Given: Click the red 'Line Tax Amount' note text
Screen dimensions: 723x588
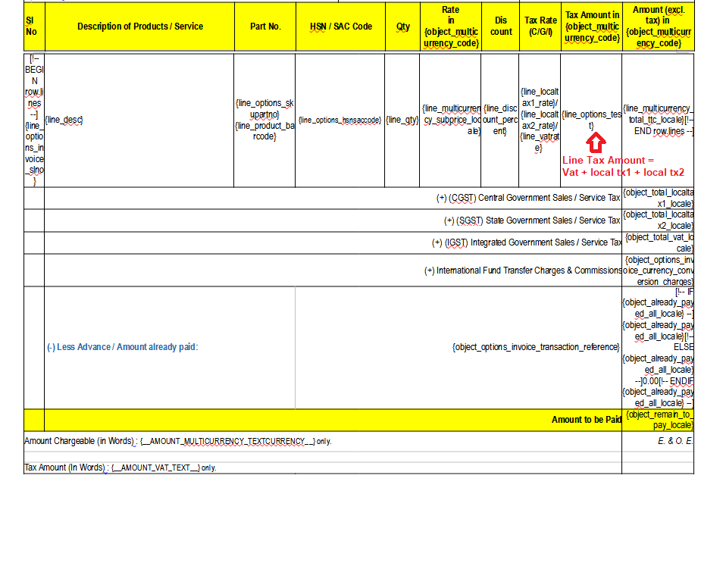Looking at the screenshot, I should pos(622,166).
